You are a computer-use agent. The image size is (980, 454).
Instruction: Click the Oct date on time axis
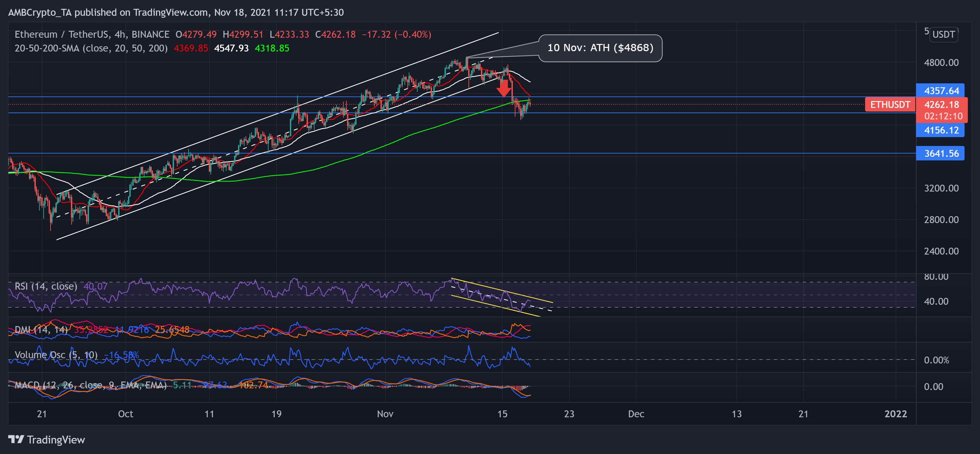(125, 414)
